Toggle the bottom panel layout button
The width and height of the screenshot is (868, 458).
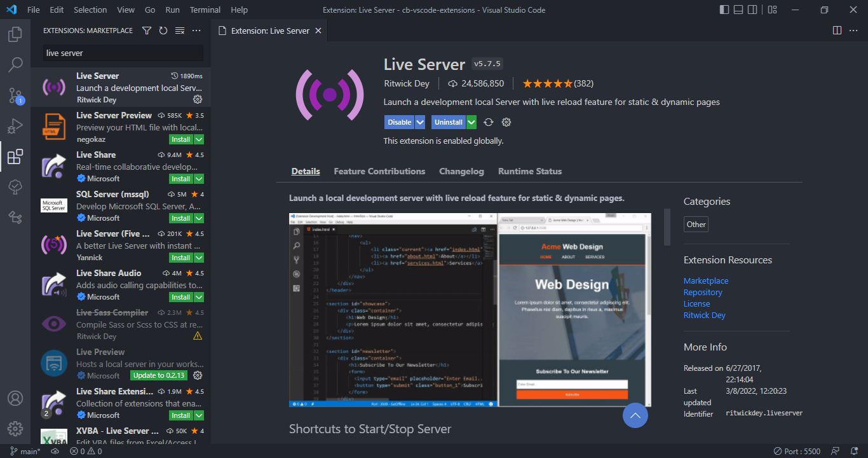(739, 10)
